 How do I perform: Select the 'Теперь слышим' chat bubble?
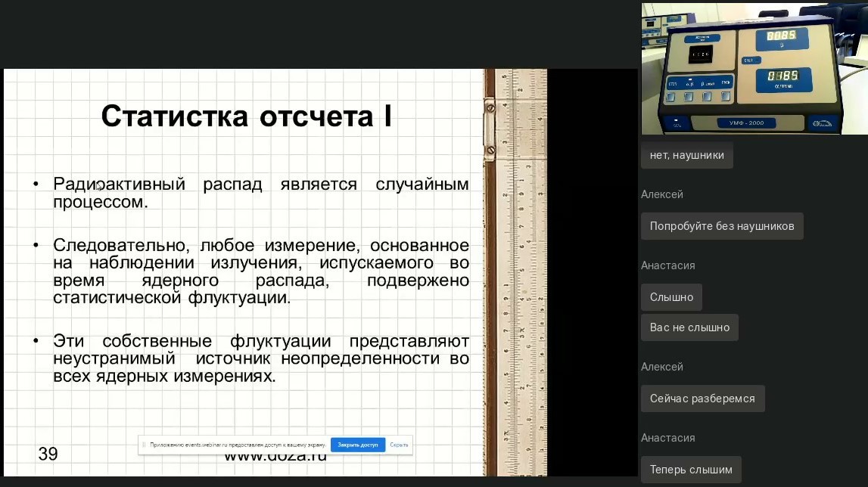[x=691, y=470]
